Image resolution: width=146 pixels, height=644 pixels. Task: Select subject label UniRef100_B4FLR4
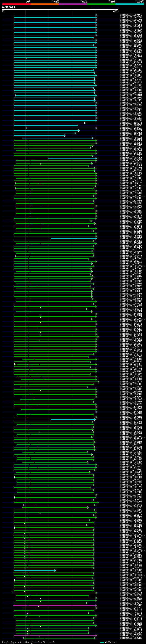(131, 412)
